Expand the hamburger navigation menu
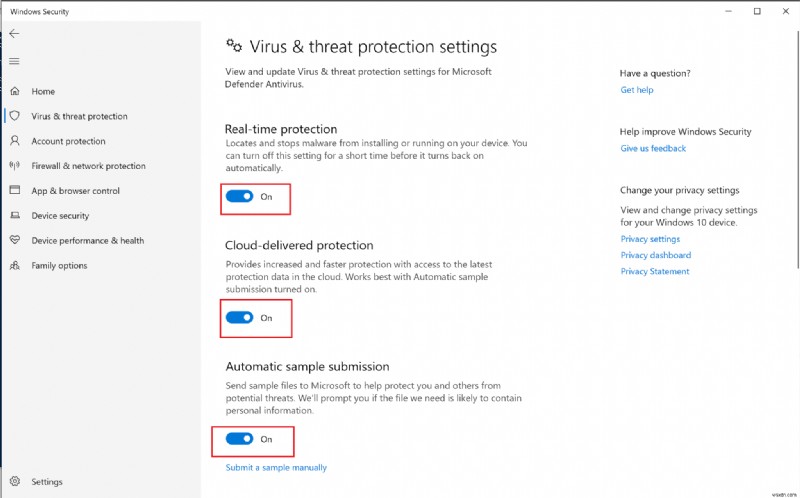Image resolution: width=800 pixels, height=498 pixels. [14, 61]
